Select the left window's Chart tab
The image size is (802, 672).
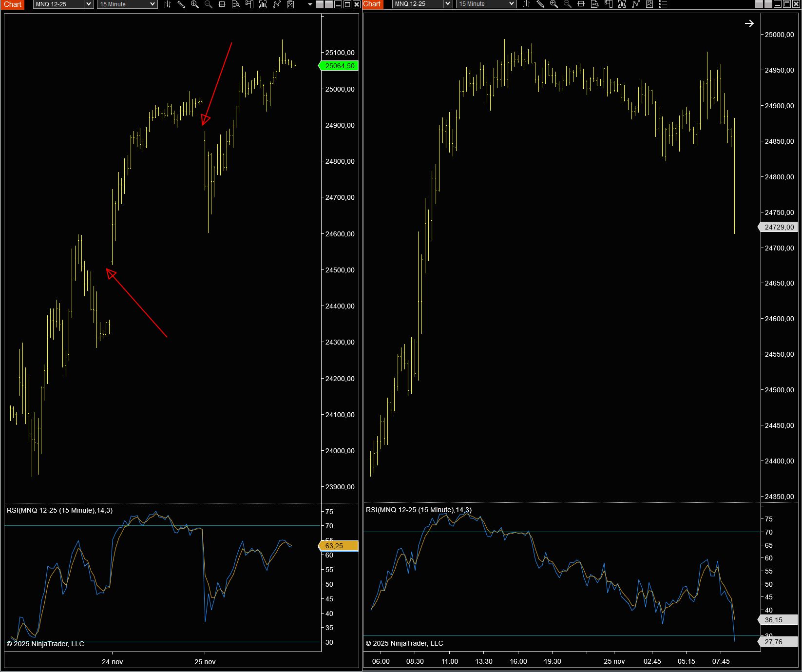coord(13,4)
